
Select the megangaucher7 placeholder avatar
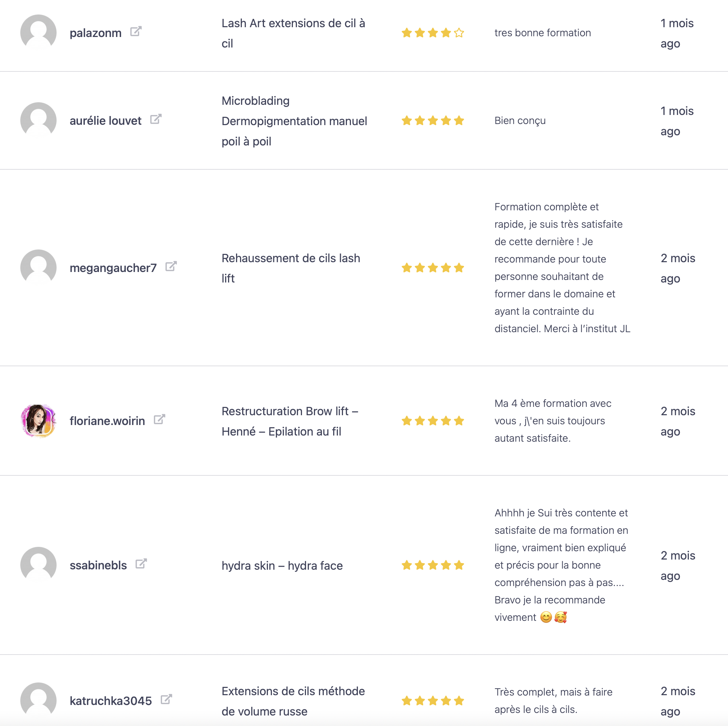click(x=38, y=268)
